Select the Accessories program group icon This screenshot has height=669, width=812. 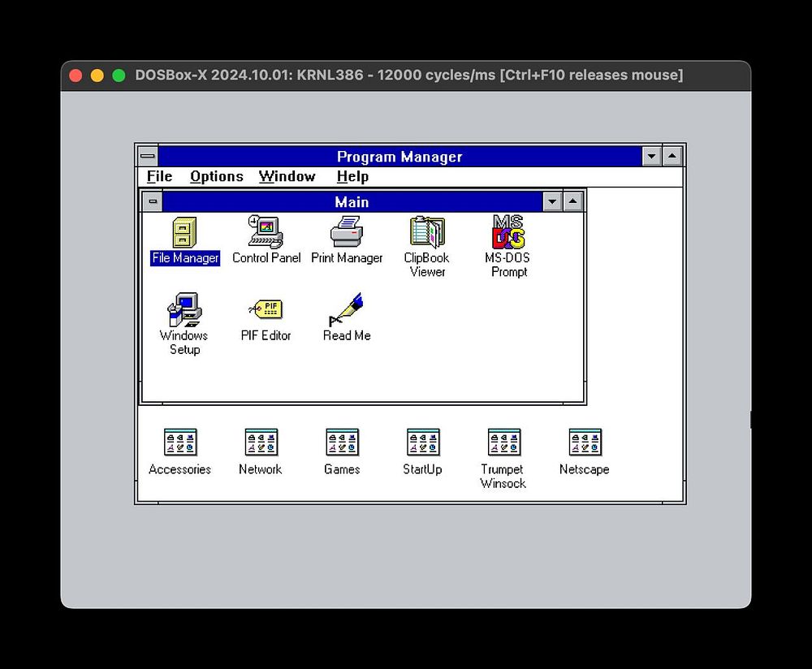click(179, 442)
